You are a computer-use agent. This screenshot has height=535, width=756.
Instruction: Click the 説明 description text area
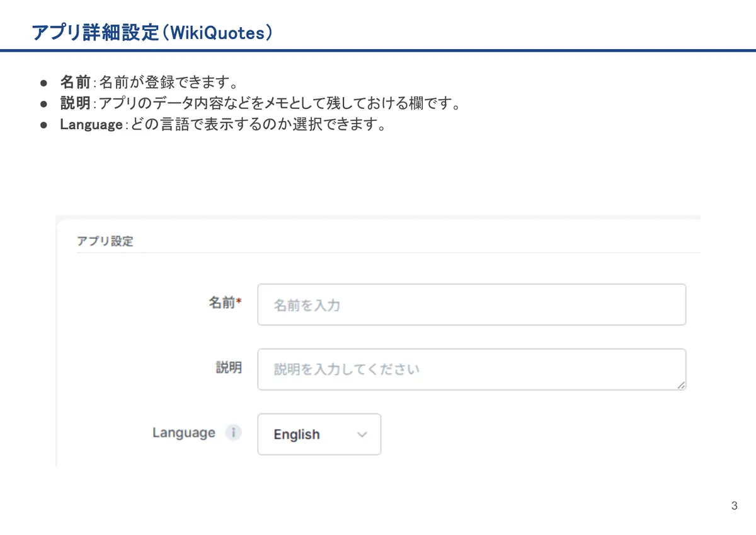(x=471, y=369)
